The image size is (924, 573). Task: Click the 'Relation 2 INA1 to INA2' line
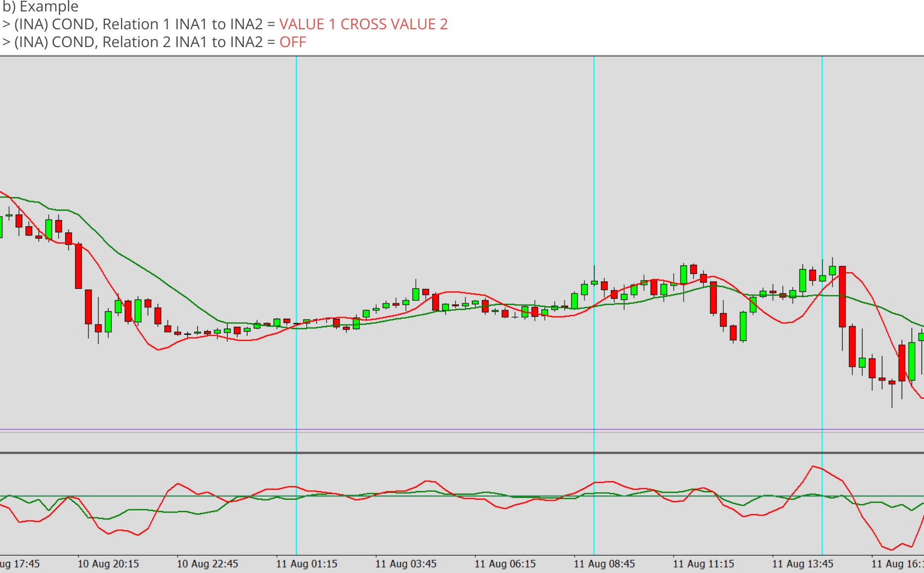point(154,42)
